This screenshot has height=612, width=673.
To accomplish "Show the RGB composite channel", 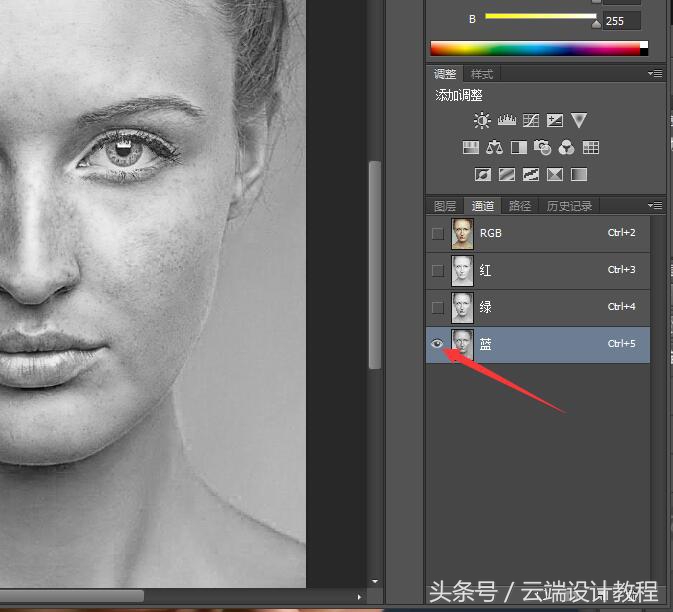I will tap(436, 233).
